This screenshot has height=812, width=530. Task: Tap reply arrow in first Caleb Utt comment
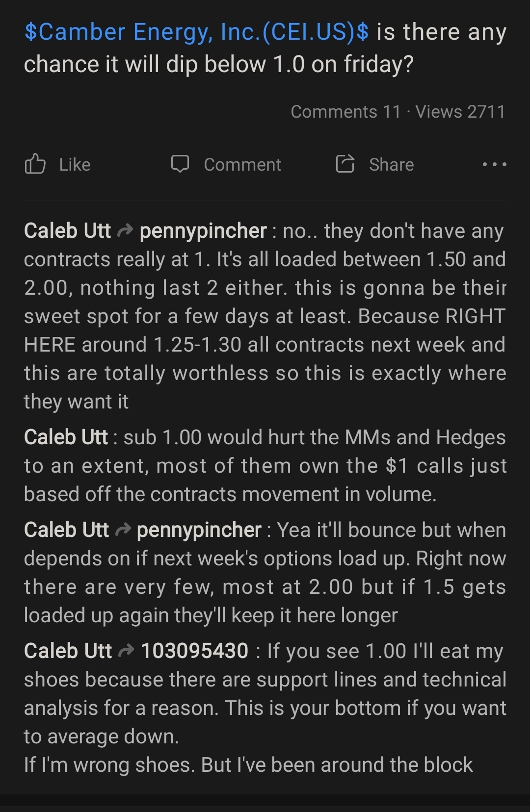126,231
